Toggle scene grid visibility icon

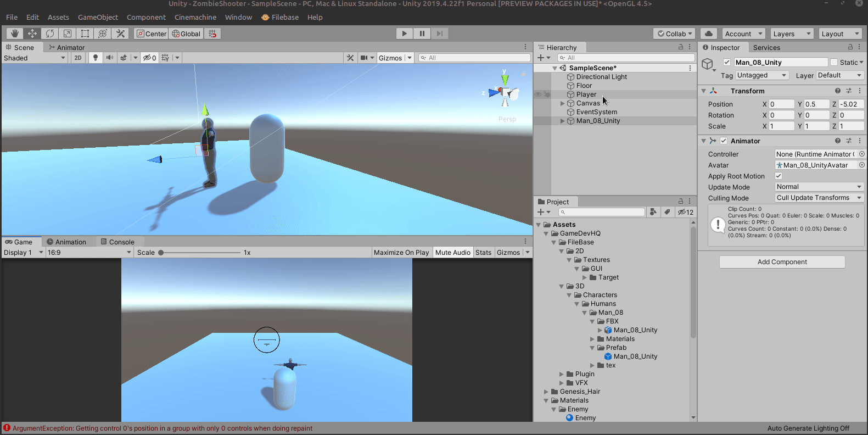coord(165,58)
